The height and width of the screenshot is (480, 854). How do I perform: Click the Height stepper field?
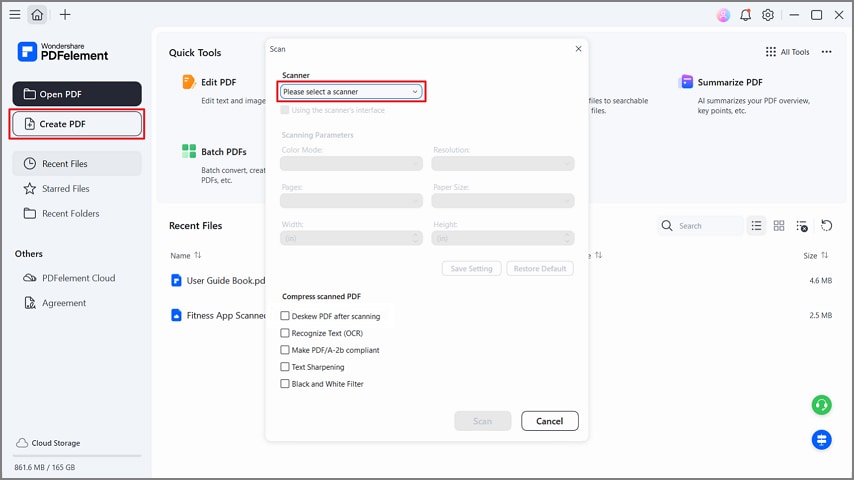pos(503,238)
